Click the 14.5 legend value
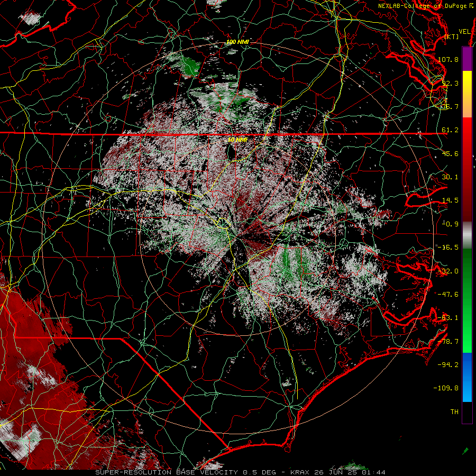Screen dimensions: 476x476 pos(450,200)
